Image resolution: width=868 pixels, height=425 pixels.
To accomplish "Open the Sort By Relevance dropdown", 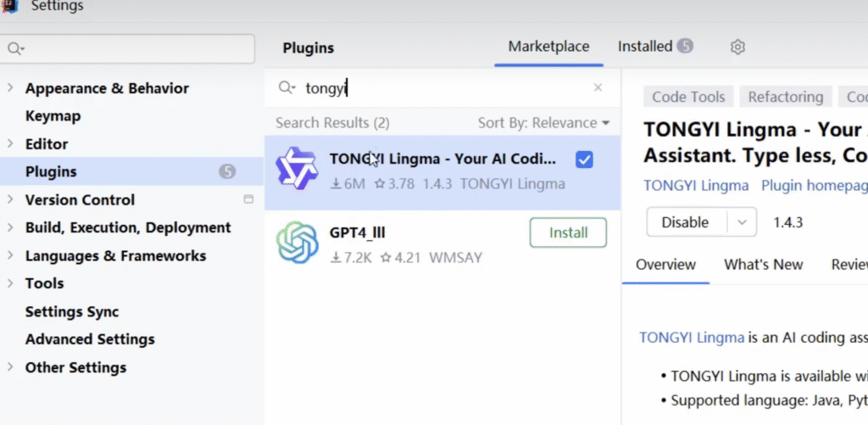I will click(x=543, y=123).
